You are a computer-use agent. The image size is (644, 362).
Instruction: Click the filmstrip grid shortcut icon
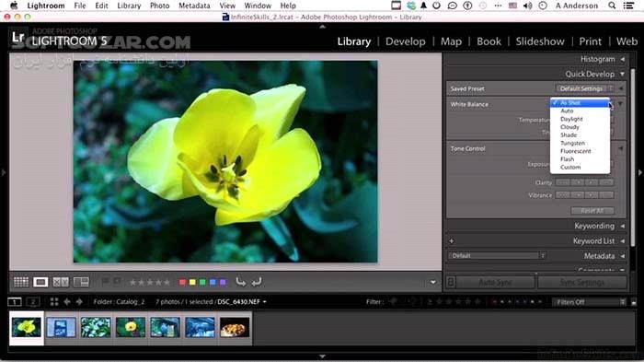coord(53,302)
